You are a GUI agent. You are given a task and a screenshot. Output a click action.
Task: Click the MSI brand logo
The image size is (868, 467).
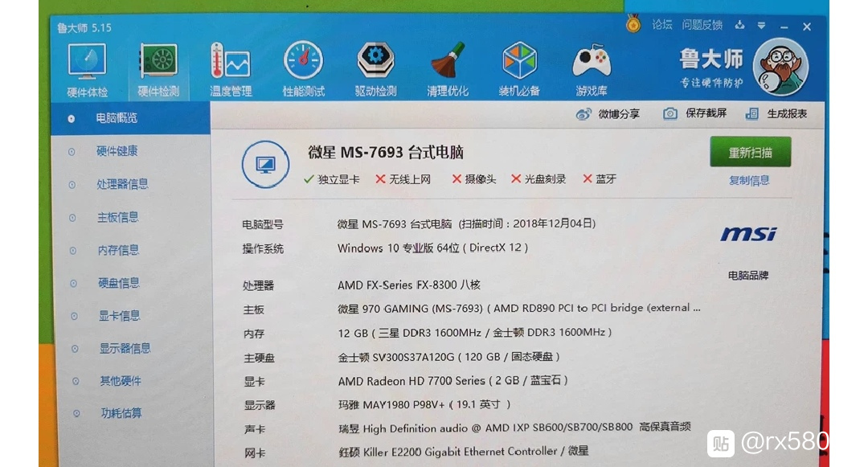pos(748,234)
